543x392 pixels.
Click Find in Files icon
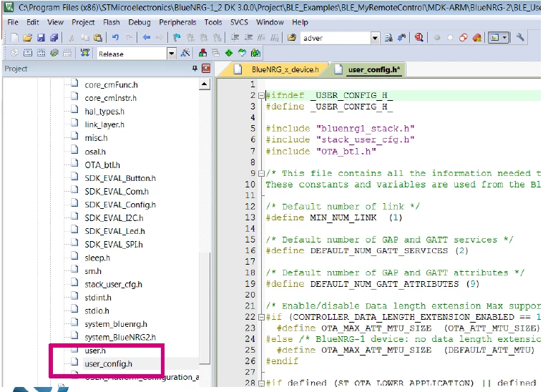pyautogui.click(x=292, y=37)
